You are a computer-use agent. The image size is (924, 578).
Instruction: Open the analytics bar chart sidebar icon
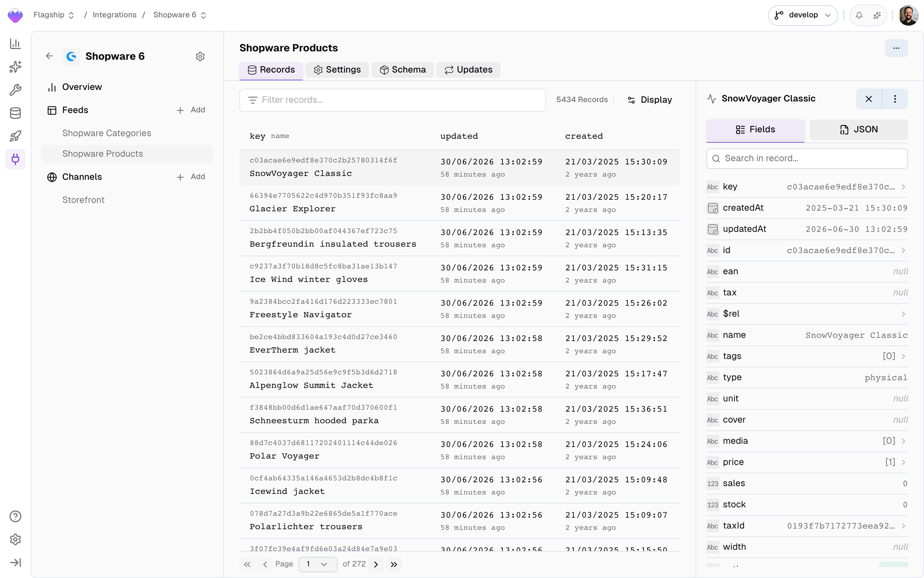[x=15, y=44]
